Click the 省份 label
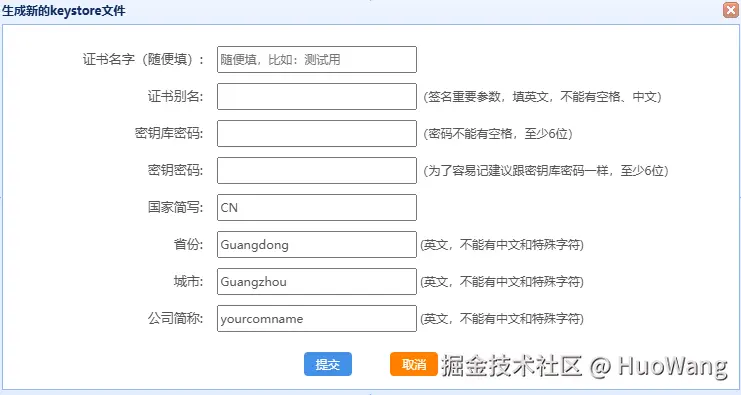 (x=188, y=244)
